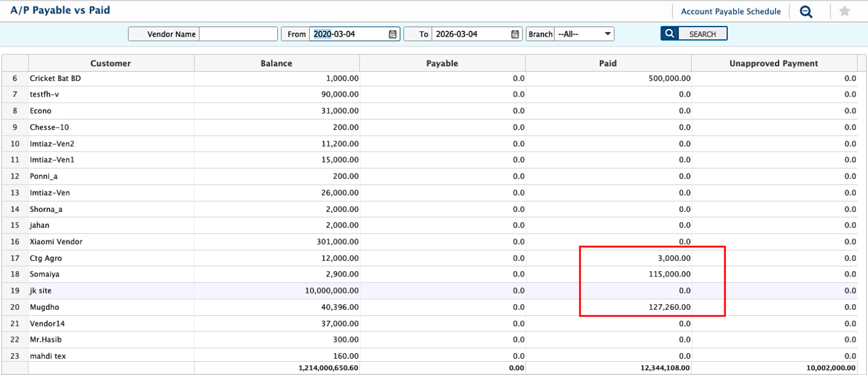Click the magnifier search icon in header
Viewport: 868px width, 375px height.
pyautogui.click(x=806, y=11)
